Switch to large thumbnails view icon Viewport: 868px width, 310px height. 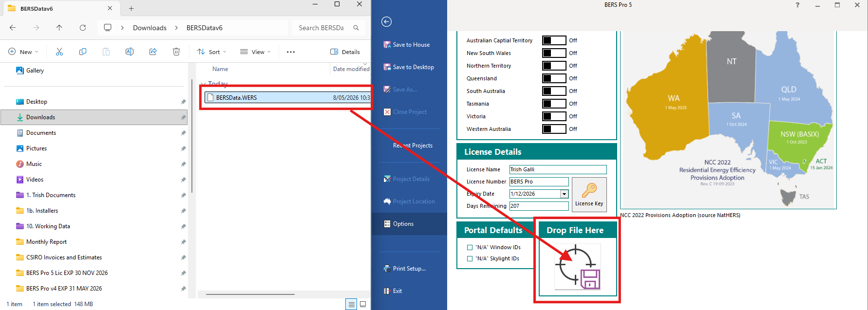pyautogui.click(x=363, y=304)
